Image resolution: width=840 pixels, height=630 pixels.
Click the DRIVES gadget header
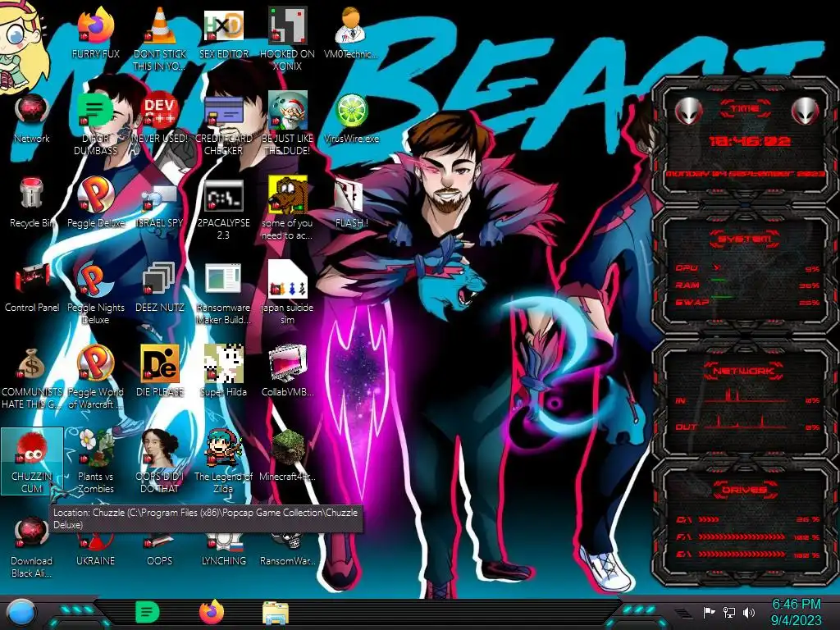744,490
